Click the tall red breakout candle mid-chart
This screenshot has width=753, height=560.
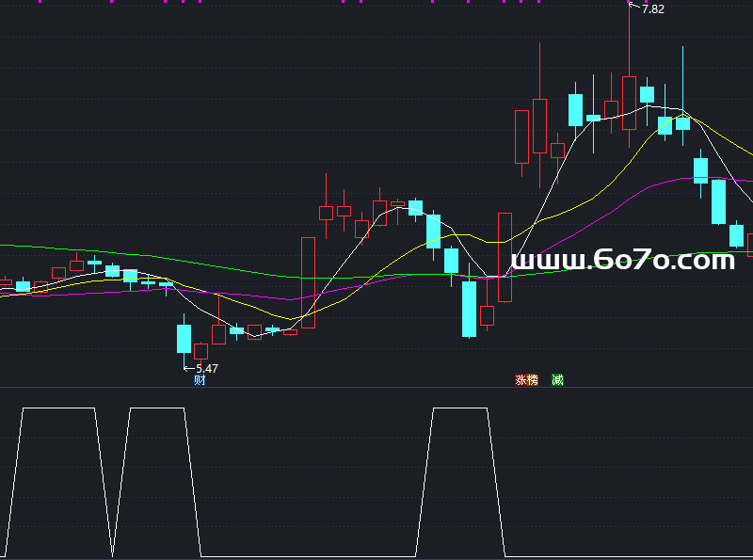coord(308,282)
